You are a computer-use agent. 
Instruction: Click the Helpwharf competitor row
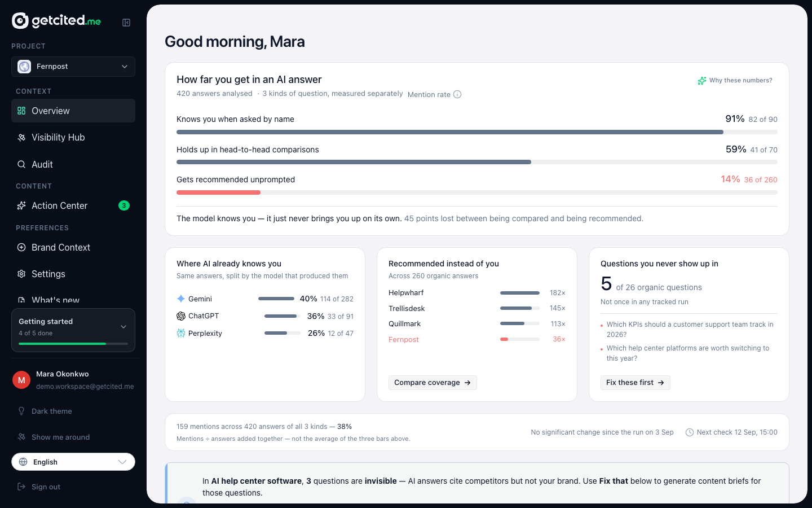click(x=477, y=293)
